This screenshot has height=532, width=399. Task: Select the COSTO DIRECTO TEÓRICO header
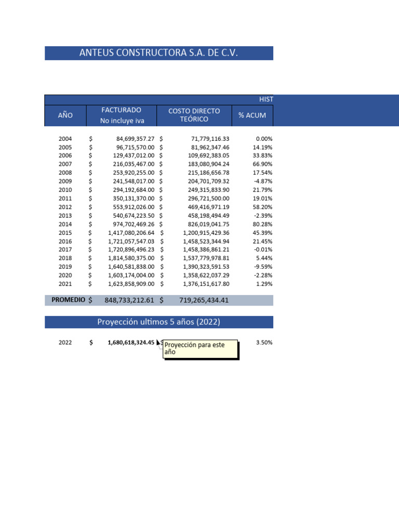tap(194, 115)
